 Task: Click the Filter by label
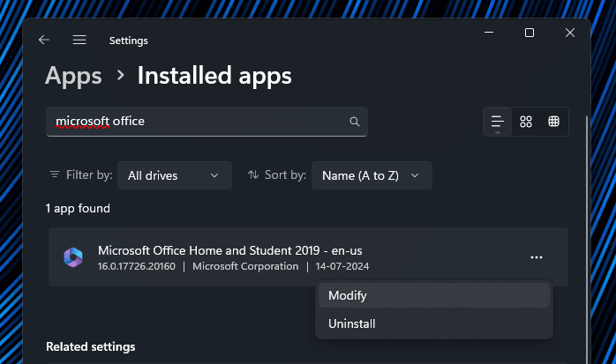pyautogui.click(x=89, y=175)
